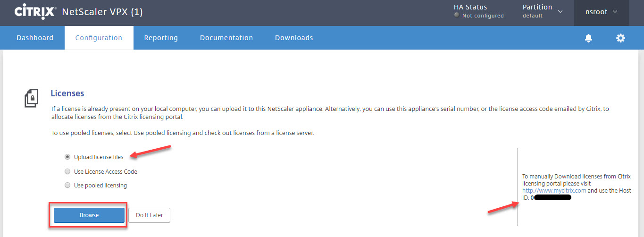Image resolution: width=644 pixels, height=237 pixels.
Task: Switch to the Configuration tab
Action: pos(99,38)
